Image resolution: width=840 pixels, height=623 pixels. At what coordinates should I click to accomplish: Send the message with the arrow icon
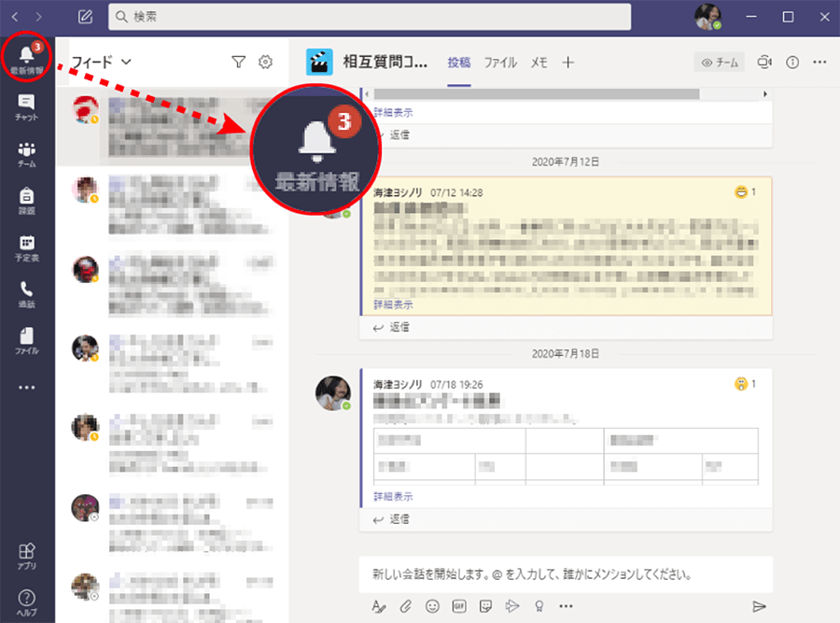click(x=759, y=606)
